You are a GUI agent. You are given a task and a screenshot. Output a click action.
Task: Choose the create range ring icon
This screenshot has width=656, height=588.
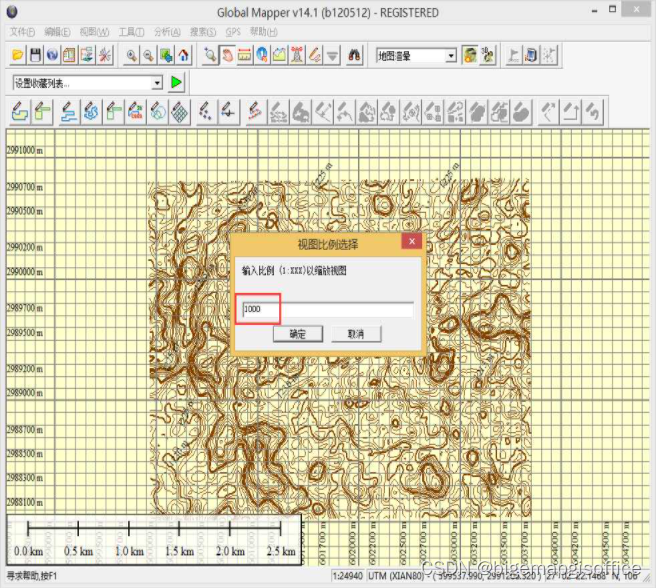click(x=158, y=112)
